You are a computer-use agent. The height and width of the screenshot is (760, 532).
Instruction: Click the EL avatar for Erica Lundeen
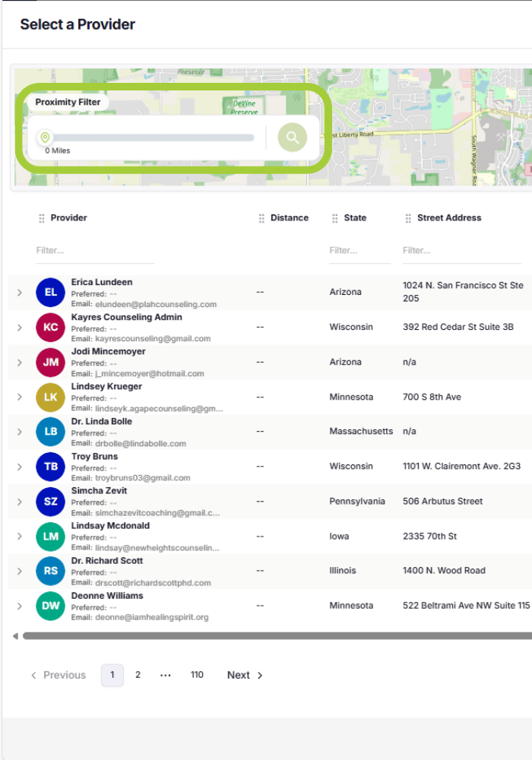point(50,293)
